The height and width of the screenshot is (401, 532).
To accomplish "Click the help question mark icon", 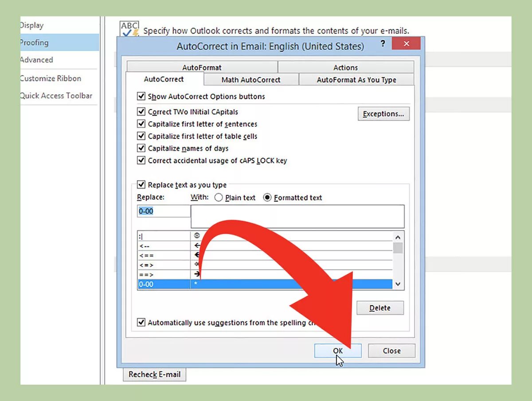I will pos(383,44).
